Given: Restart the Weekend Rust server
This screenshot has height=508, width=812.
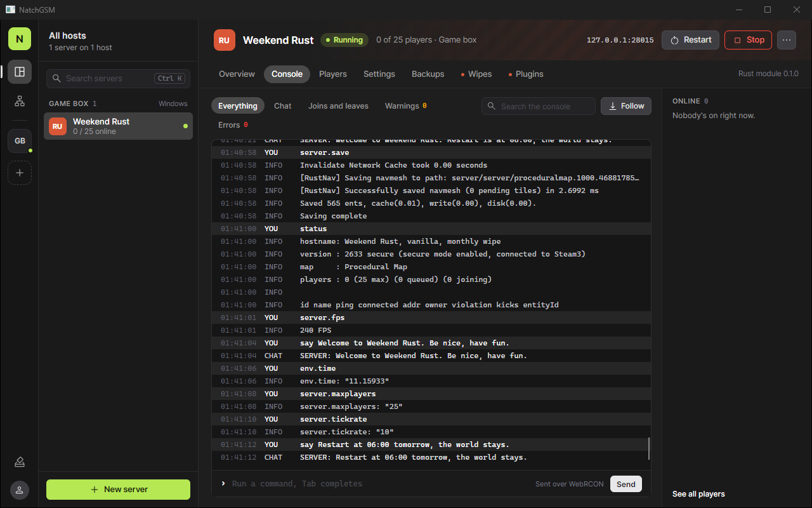Looking at the screenshot, I should [691, 40].
